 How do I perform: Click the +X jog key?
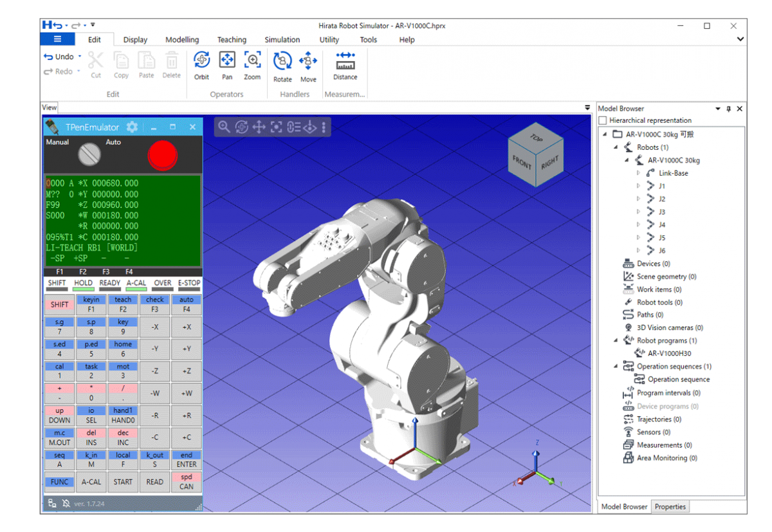187,327
